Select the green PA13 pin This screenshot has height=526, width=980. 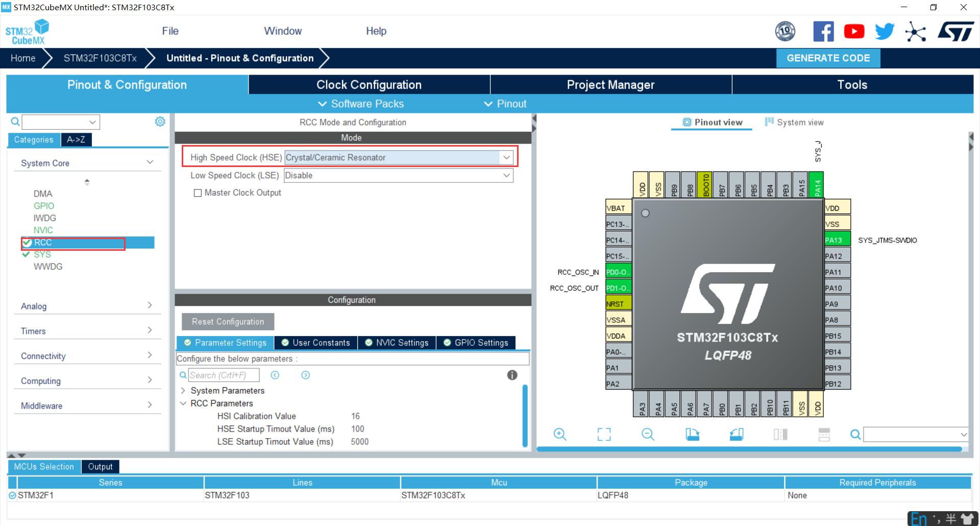click(838, 240)
